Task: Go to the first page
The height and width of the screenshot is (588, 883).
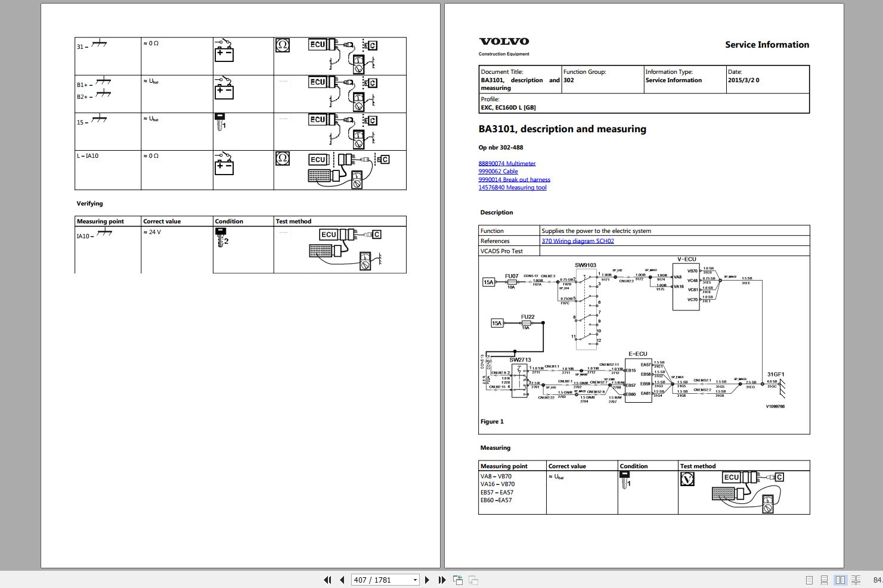Action: point(327,580)
